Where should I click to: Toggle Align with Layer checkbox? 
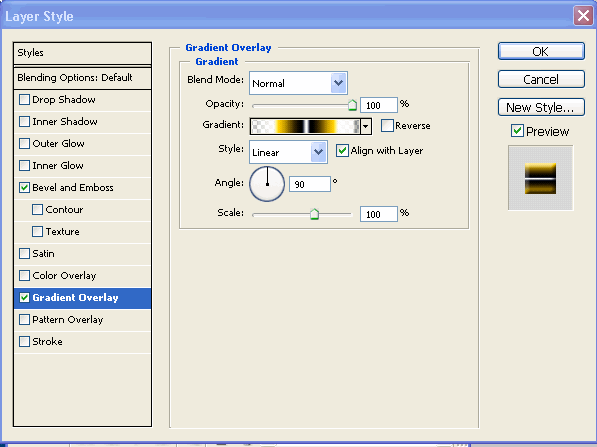342,150
